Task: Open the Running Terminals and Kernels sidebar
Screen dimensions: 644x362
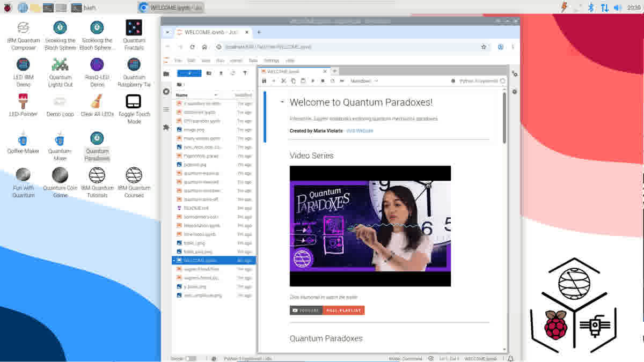Action: tap(166, 92)
